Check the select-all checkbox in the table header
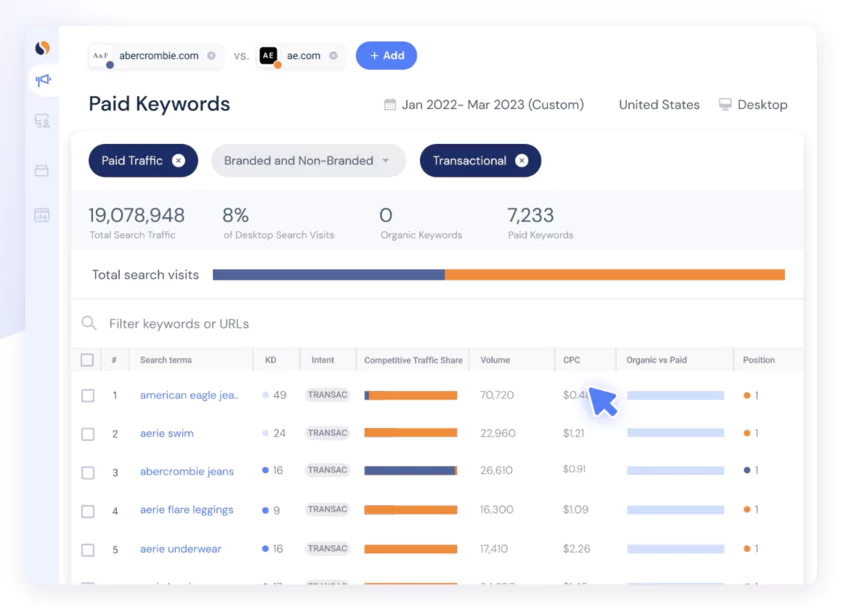 click(x=87, y=359)
